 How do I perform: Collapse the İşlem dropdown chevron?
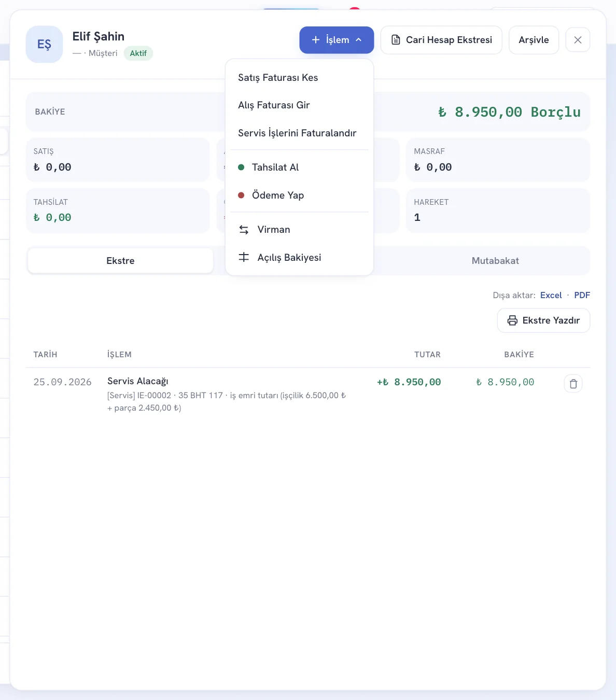coord(358,40)
